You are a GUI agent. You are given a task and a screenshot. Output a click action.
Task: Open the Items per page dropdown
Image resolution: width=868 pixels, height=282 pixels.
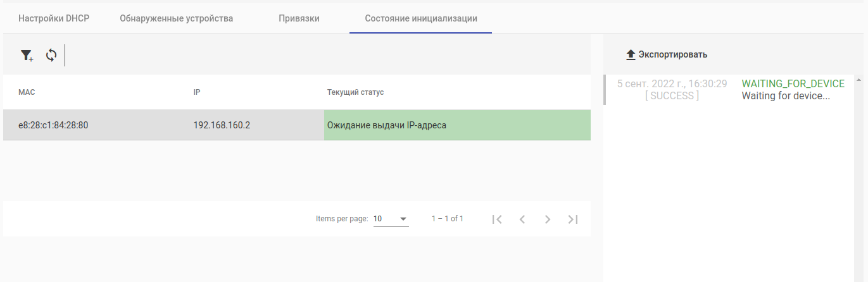(x=391, y=219)
